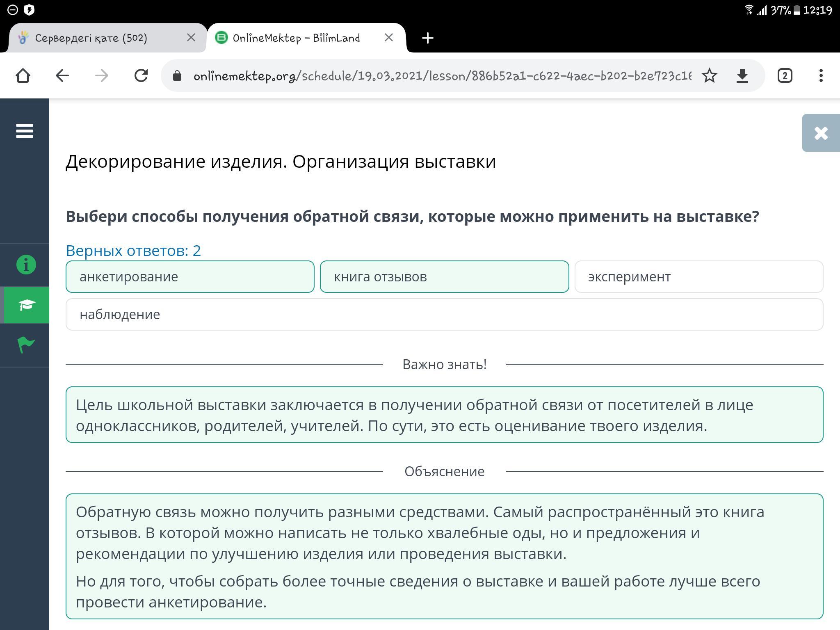Viewport: 840px width, 630px height.
Task: Open a new tab with plus button
Action: (427, 38)
